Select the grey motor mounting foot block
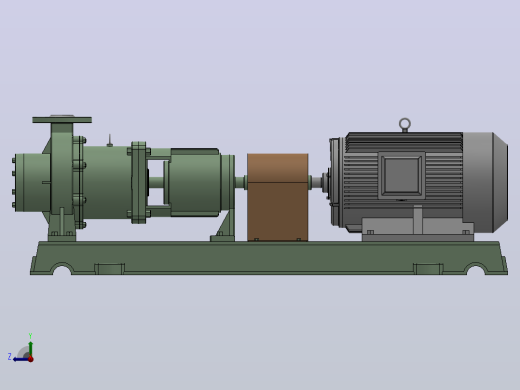Viewport: 520px width, 390px height. (x=418, y=229)
